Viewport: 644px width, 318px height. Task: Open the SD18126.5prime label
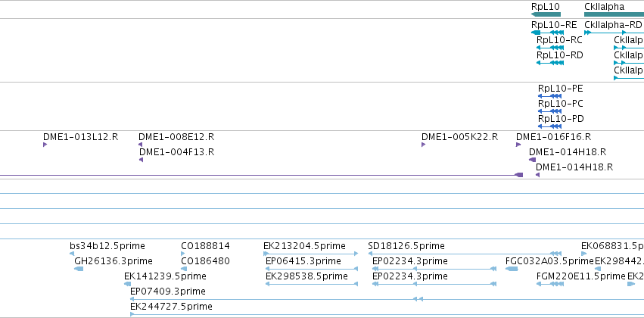pos(406,246)
